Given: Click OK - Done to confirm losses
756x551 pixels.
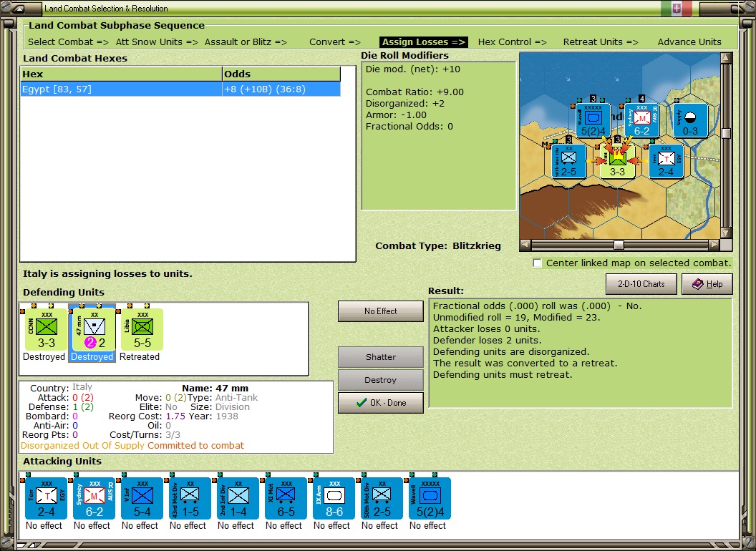Looking at the screenshot, I should (x=381, y=403).
